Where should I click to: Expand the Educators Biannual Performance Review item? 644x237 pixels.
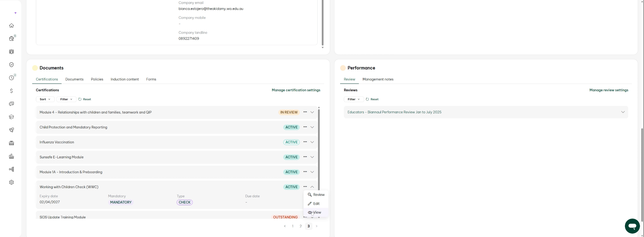[x=623, y=112]
